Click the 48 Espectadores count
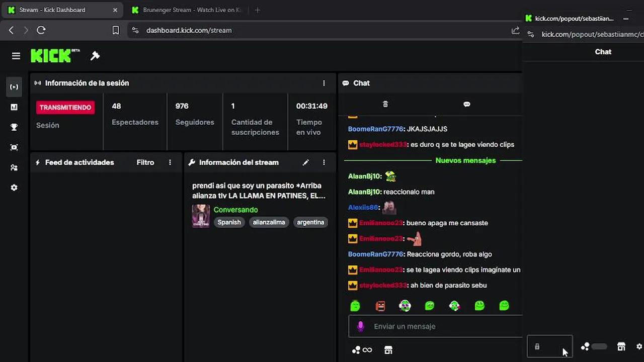The height and width of the screenshot is (362, 644). tap(116, 106)
